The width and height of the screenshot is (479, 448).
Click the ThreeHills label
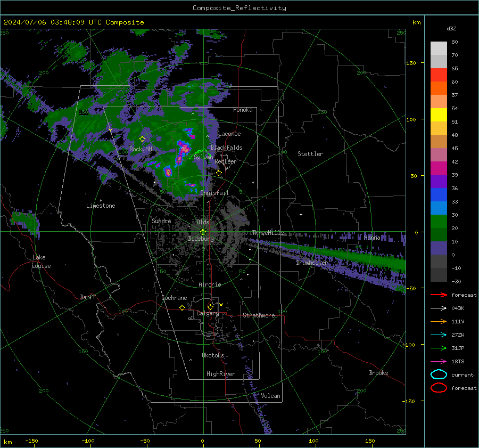pos(268,233)
